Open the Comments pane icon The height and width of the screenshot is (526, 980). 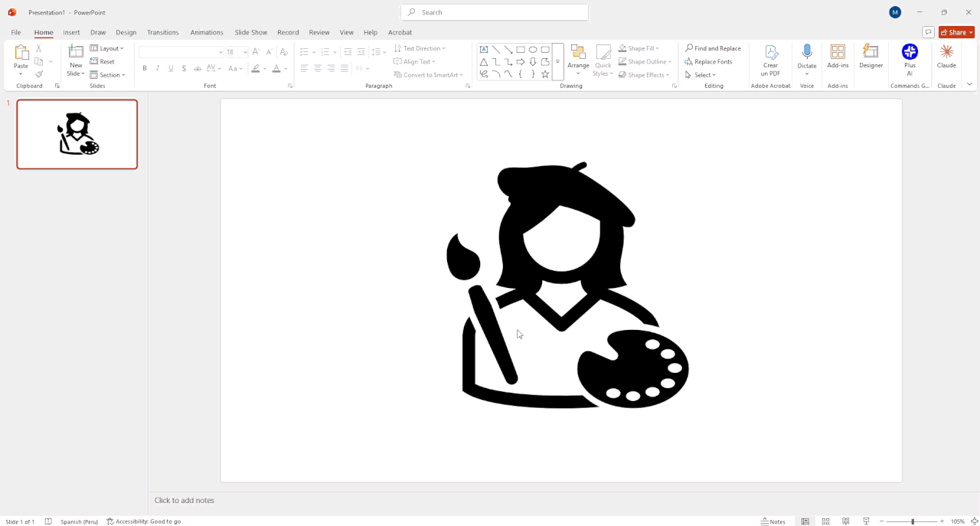pos(928,32)
